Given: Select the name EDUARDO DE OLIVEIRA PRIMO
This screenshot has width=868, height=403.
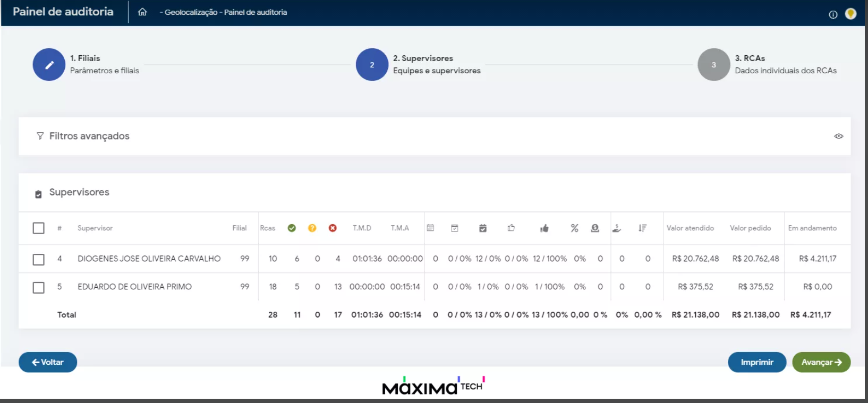Looking at the screenshot, I should coord(134,287).
